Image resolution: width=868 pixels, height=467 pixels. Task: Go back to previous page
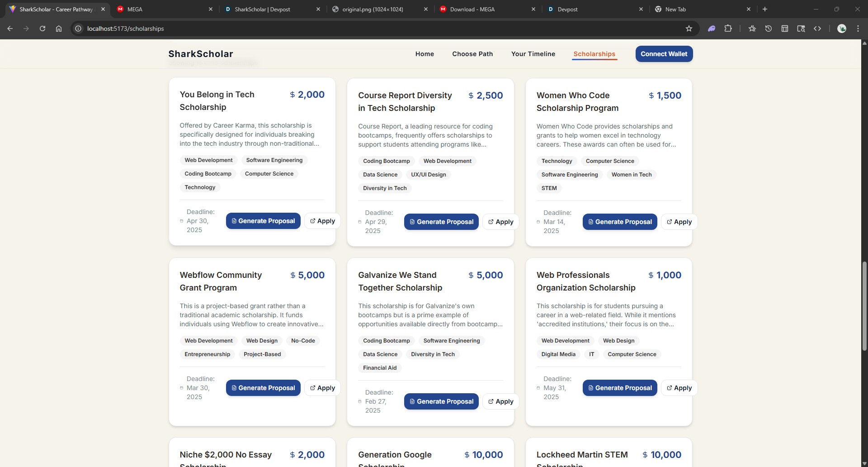tap(10, 29)
